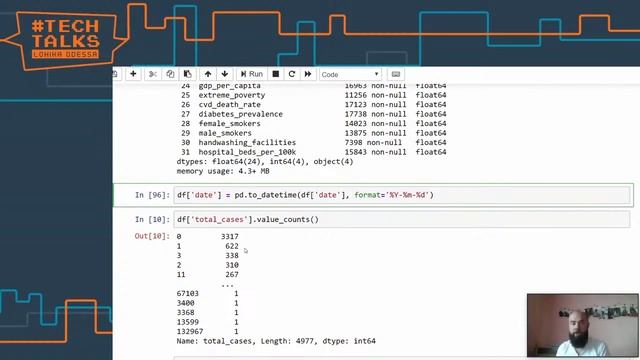The width and height of the screenshot is (640, 360).
Task: Move selected cell down arrow
Action: (224, 74)
